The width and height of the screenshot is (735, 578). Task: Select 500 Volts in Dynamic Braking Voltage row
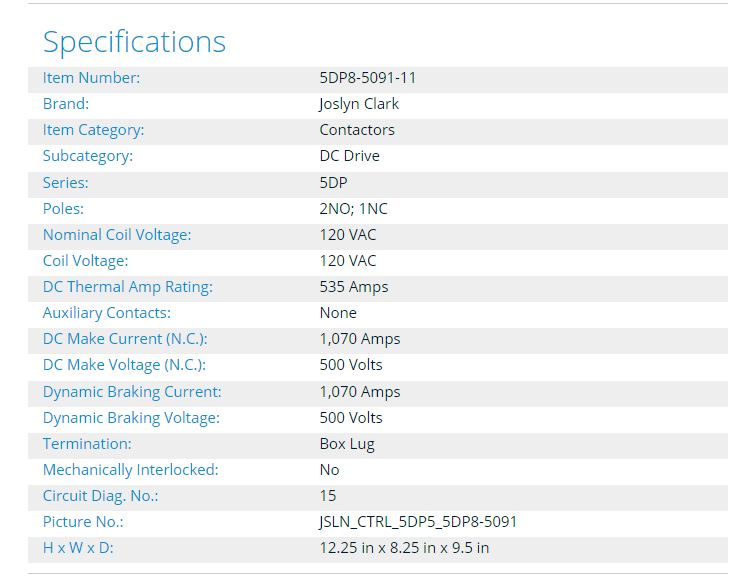[351, 418]
